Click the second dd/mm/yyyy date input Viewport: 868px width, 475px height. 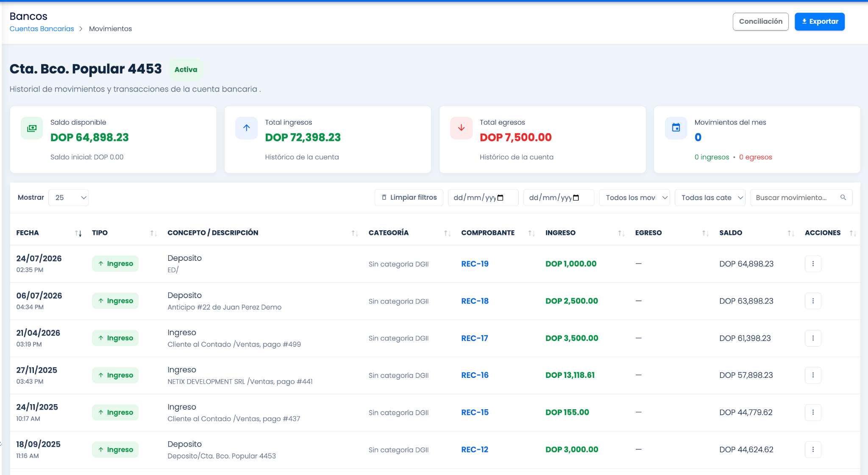(x=559, y=198)
